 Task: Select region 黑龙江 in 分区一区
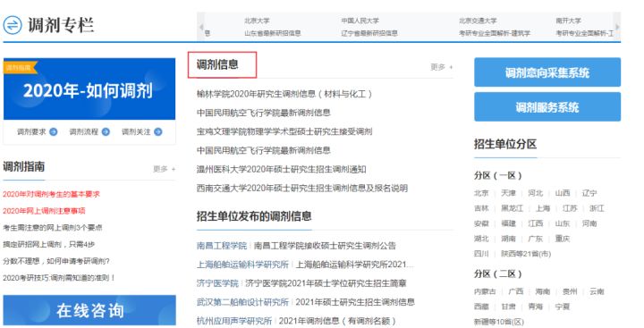(x=513, y=208)
